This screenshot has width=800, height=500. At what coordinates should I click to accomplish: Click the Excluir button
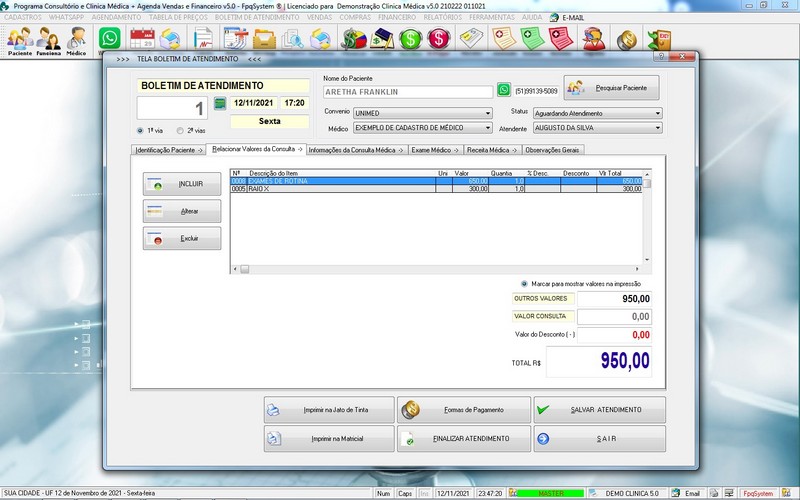182,238
